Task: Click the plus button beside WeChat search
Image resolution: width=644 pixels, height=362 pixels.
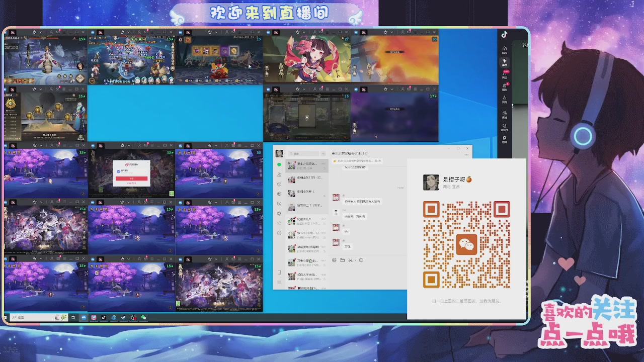Action: coord(325,153)
